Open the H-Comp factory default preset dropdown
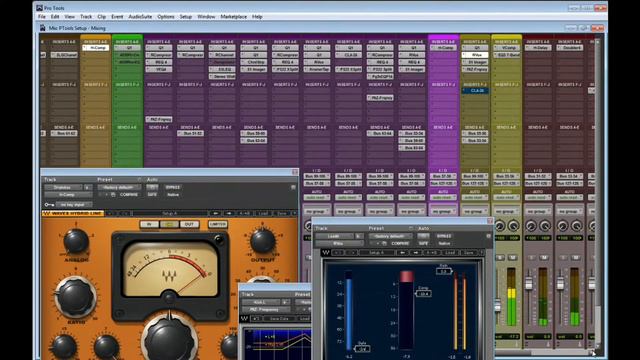This screenshot has height=360, width=640. tap(119, 187)
